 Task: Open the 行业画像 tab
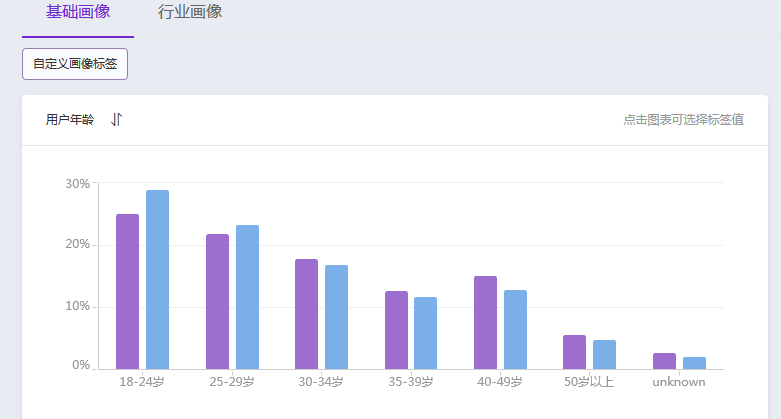tap(190, 12)
